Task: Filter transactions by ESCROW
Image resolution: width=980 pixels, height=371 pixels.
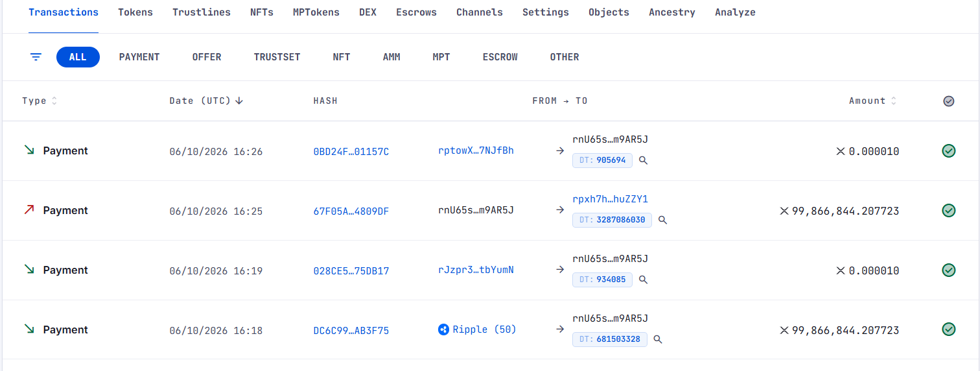Action: pyautogui.click(x=500, y=57)
